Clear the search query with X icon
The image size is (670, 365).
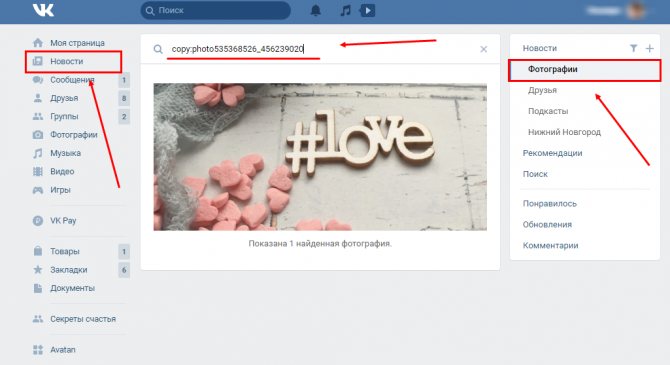pyautogui.click(x=484, y=49)
